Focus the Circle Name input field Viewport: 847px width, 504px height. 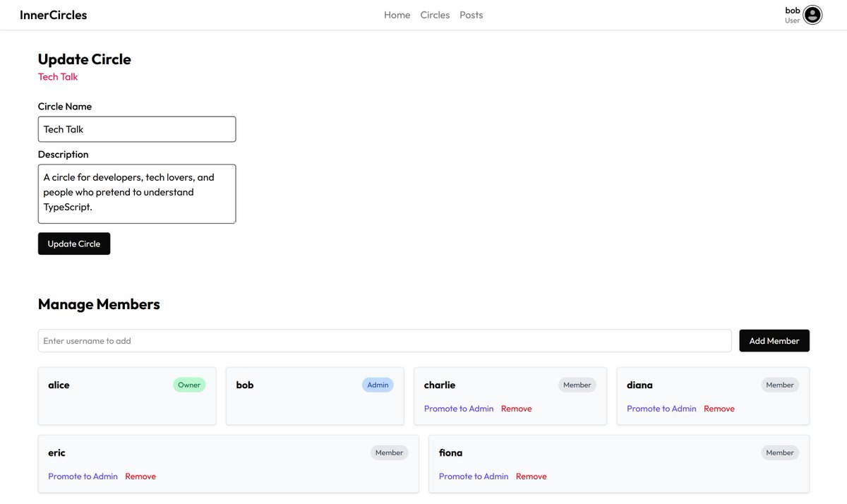[137, 129]
